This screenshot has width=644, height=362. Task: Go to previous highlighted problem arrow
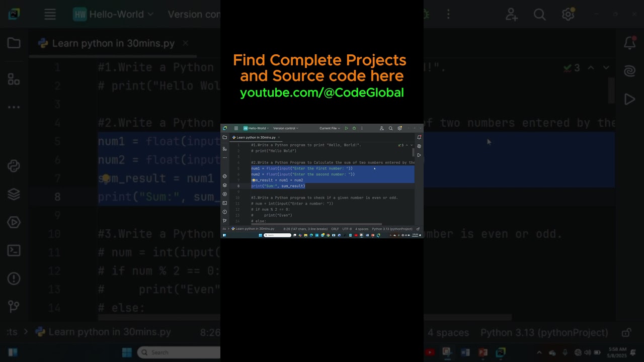point(407,145)
